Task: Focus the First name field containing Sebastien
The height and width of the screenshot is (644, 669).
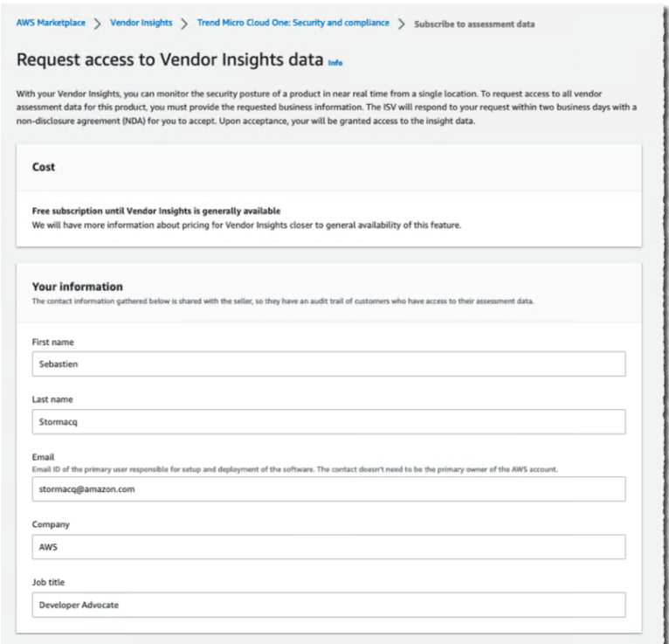Action: pyautogui.click(x=328, y=364)
